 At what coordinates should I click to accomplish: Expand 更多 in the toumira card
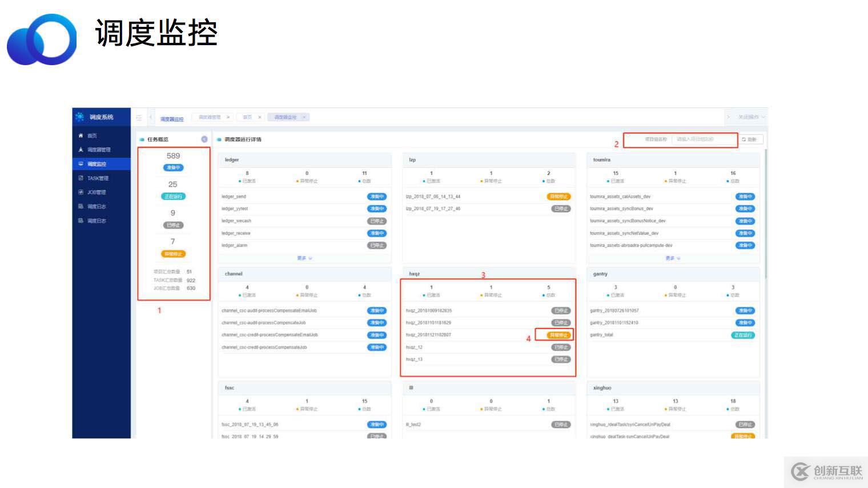(x=673, y=258)
